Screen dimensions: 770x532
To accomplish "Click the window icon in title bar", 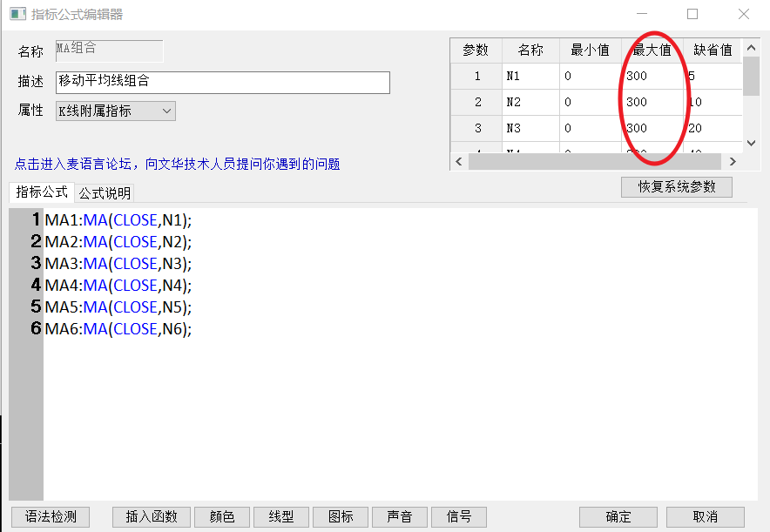I will tap(17, 14).
